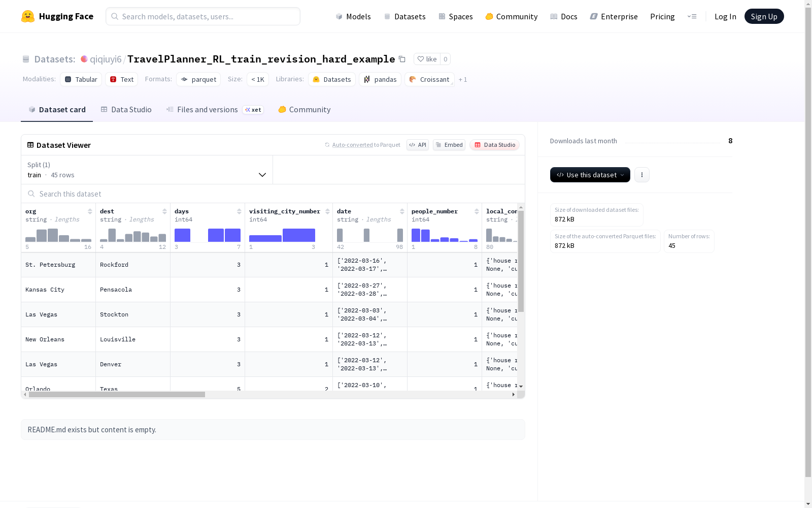Filter by Text modality tag
Viewport: 812px width, 508px height.
click(x=122, y=79)
